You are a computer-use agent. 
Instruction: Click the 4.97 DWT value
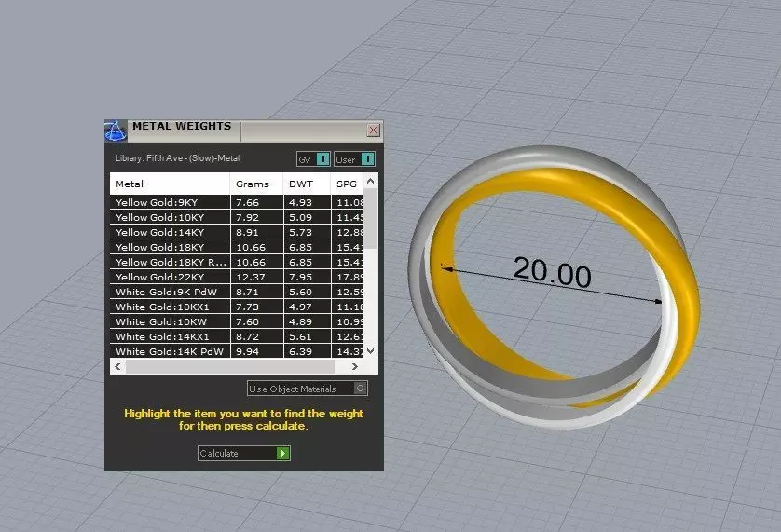[x=300, y=307]
